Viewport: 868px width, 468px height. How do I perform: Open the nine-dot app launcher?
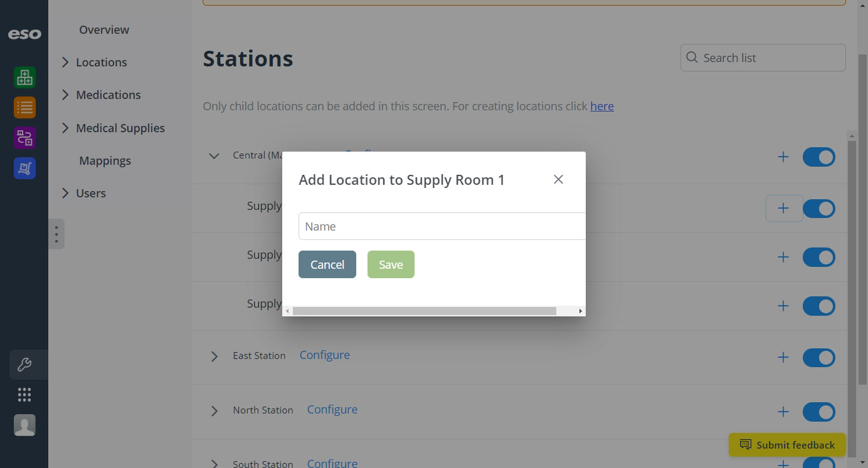24,395
